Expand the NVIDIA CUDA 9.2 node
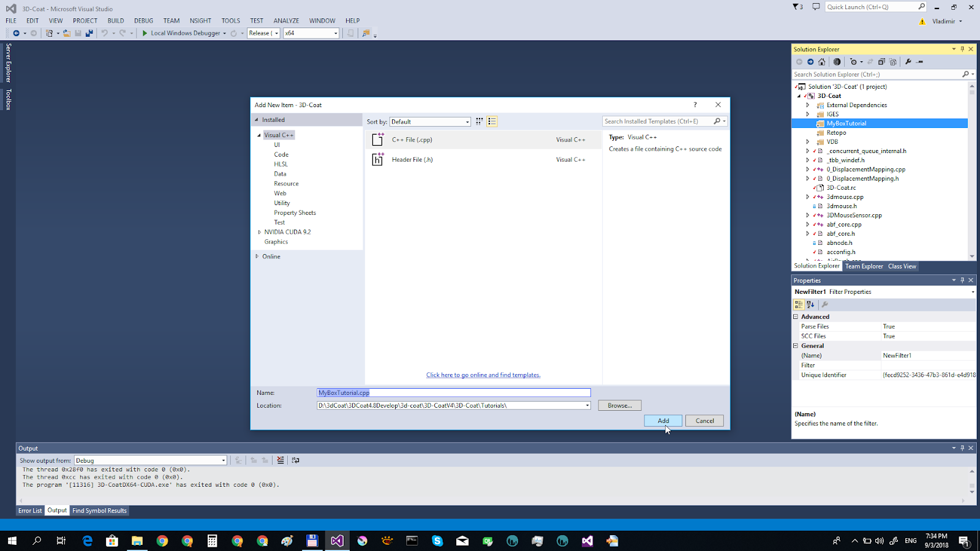The width and height of the screenshot is (980, 551). [259, 232]
